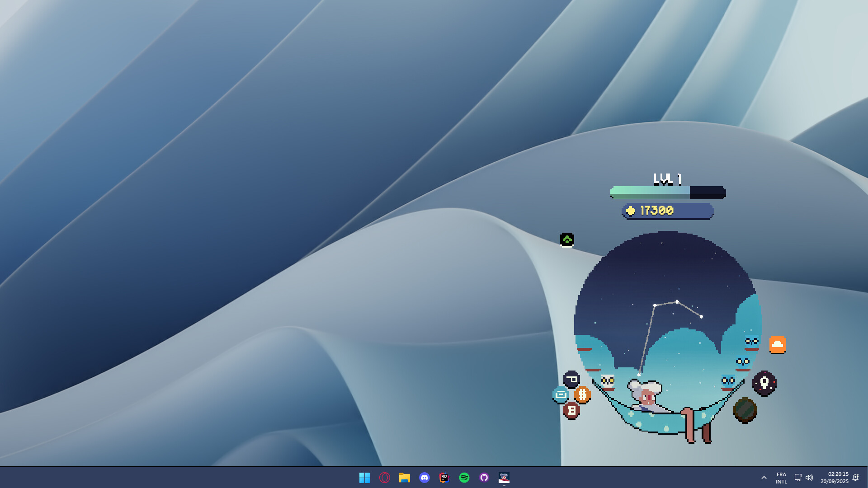Switch keyboard layout via the FRA INTL indicator
This screenshot has width=868, height=488.
click(x=781, y=478)
